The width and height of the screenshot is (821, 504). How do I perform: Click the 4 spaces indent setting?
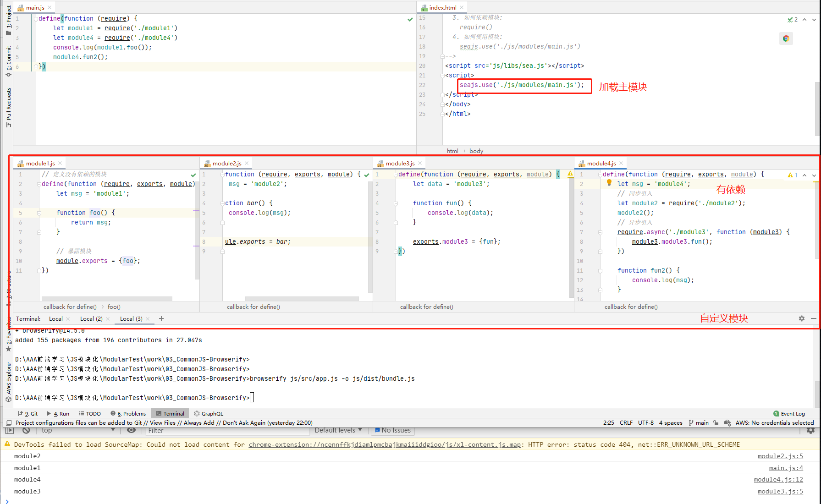coord(671,423)
